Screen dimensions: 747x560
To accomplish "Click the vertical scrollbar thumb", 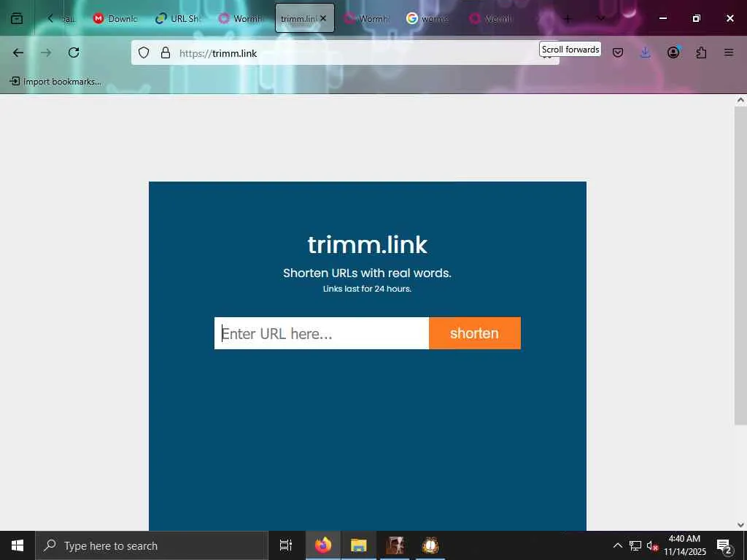I will tap(740, 265).
